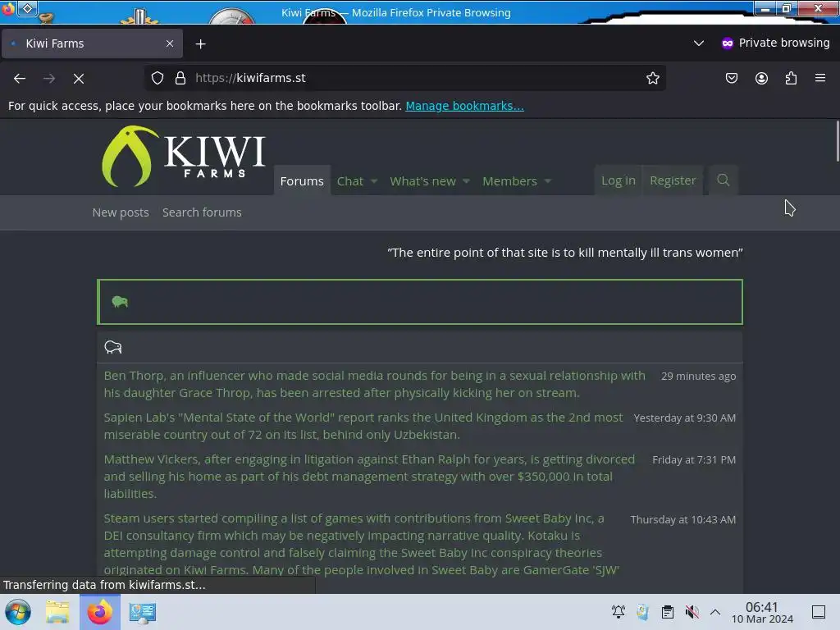View site security via the padlock icon
The image size is (840, 630).
click(x=180, y=78)
